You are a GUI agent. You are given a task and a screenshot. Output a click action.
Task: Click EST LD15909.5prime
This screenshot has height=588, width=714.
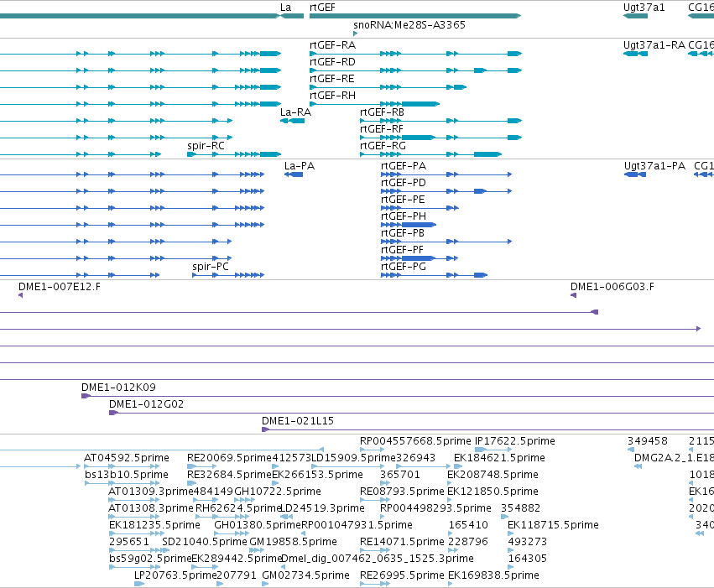click(353, 458)
